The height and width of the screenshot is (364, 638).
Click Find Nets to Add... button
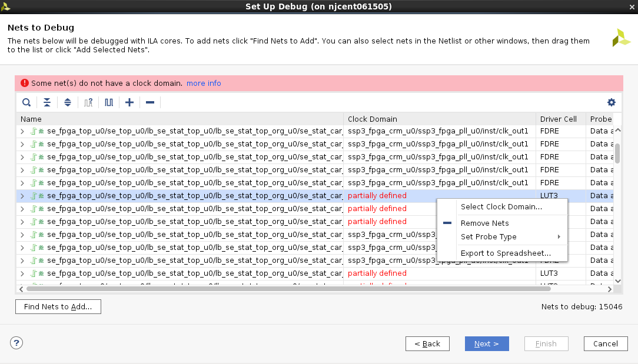click(x=58, y=306)
